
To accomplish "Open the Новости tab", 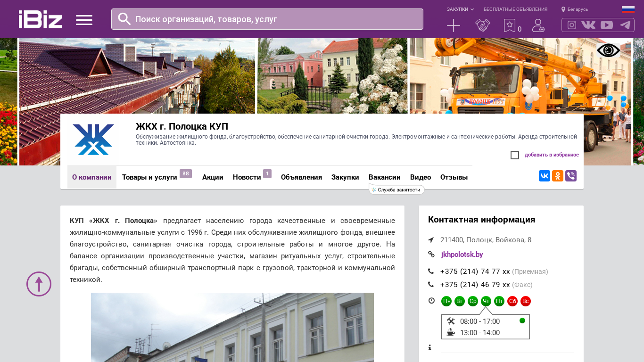I will [247, 177].
